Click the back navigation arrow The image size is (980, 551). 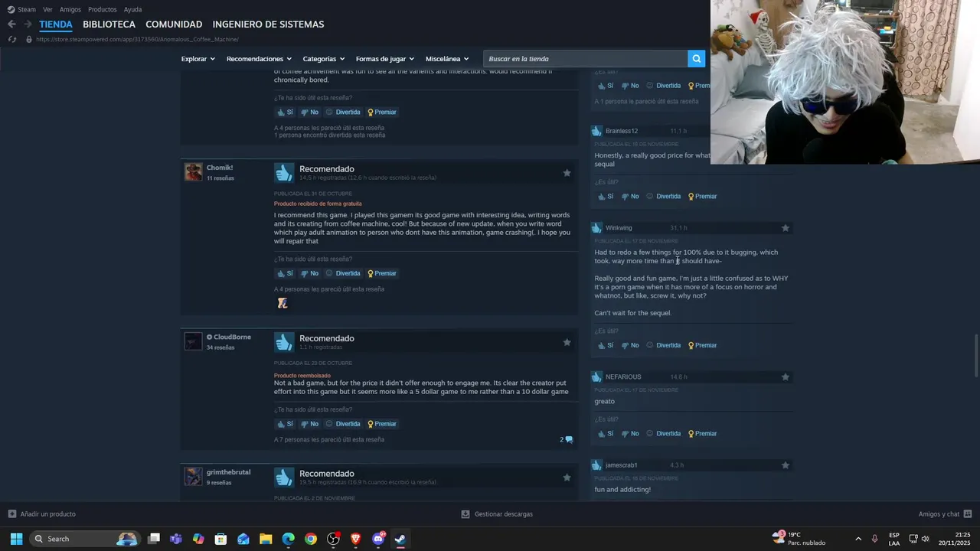click(11, 24)
